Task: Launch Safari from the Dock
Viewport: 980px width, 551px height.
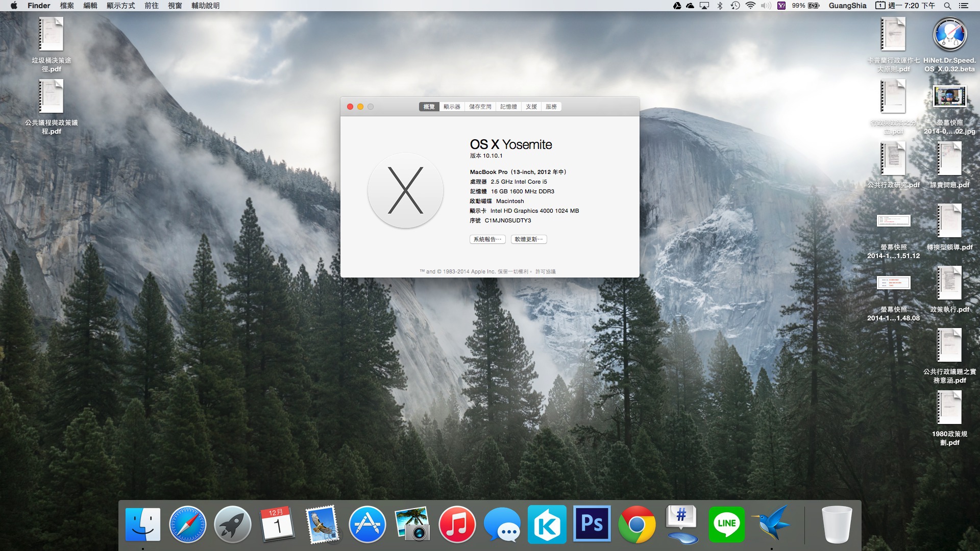Action: 188,524
